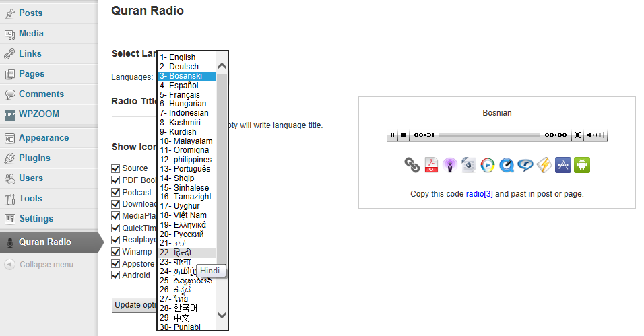Launch the Winamp lightning icon
Viewport: 644px width, 336px height.
pos(544,165)
